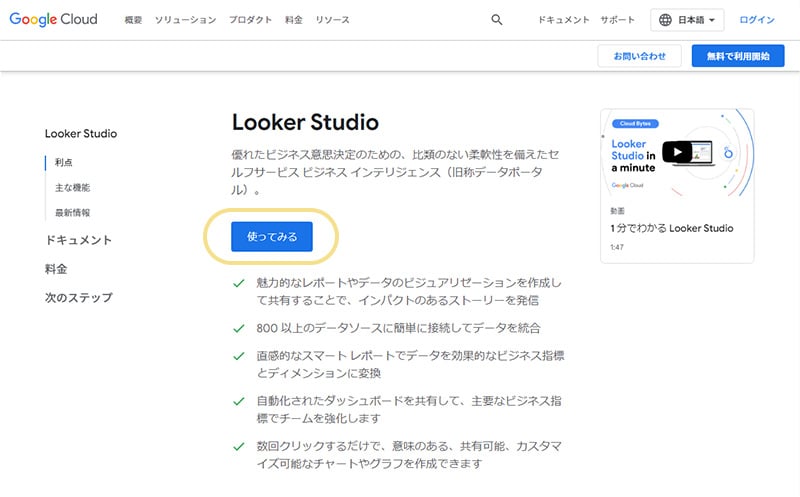
Task: Open the 日本語 language dropdown
Action: pyautogui.click(x=687, y=20)
